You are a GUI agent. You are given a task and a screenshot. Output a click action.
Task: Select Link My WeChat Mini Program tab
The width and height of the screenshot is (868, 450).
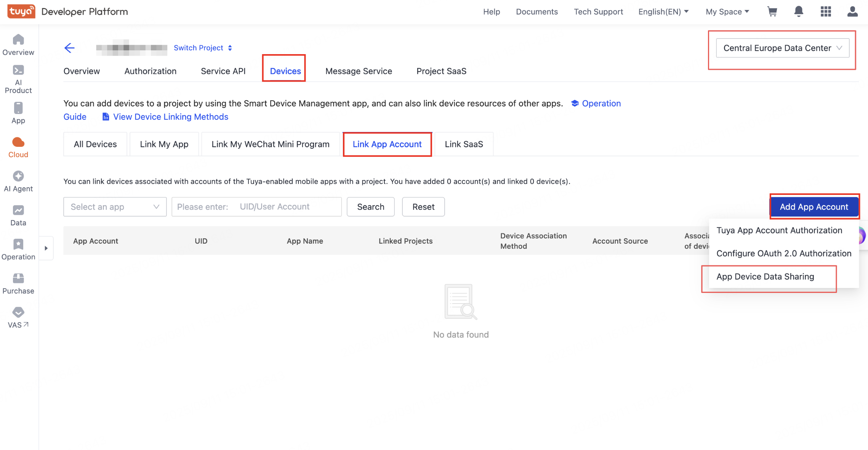coord(271,144)
